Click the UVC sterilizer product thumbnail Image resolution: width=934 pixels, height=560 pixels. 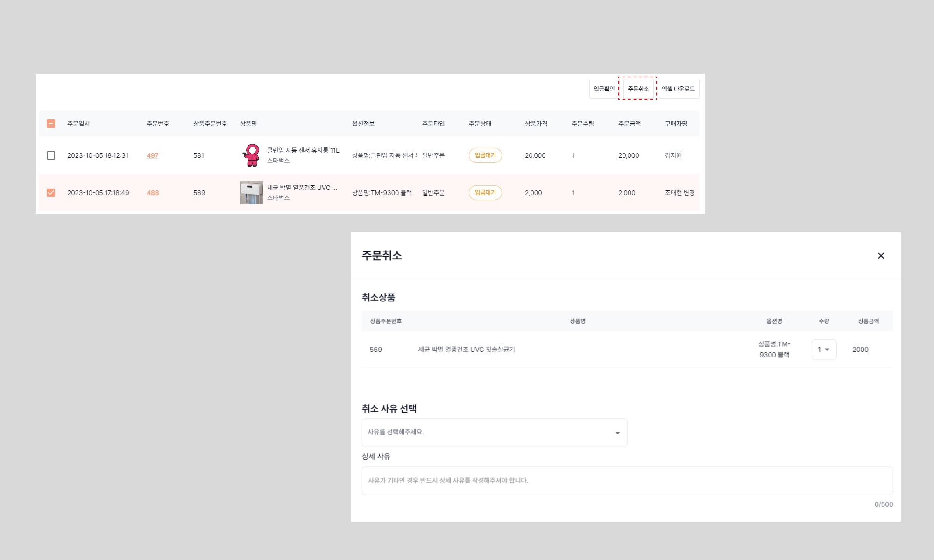coord(252,193)
